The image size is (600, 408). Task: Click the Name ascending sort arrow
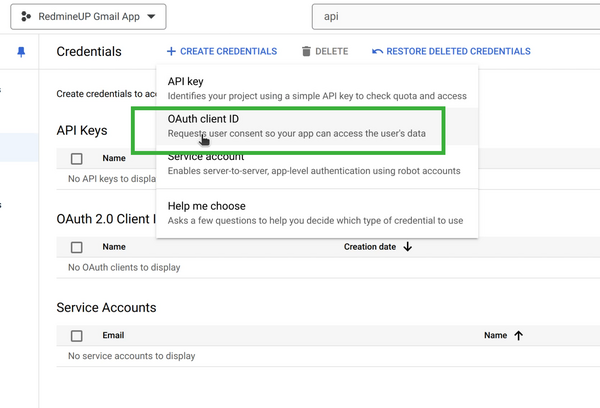pyautogui.click(x=518, y=336)
